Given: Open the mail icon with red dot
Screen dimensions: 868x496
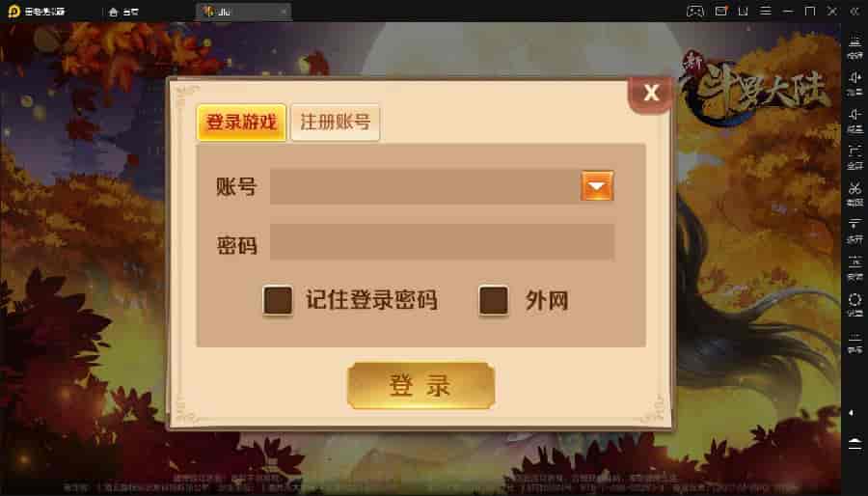Looking at the screenshot, I should tap(720, 11).
